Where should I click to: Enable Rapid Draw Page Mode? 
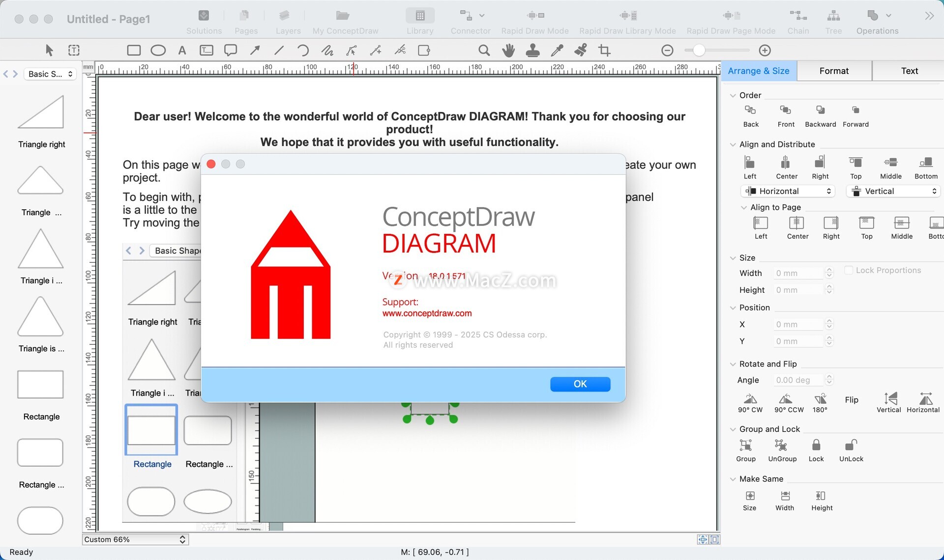pyautogui.click(x=731, y=22)
